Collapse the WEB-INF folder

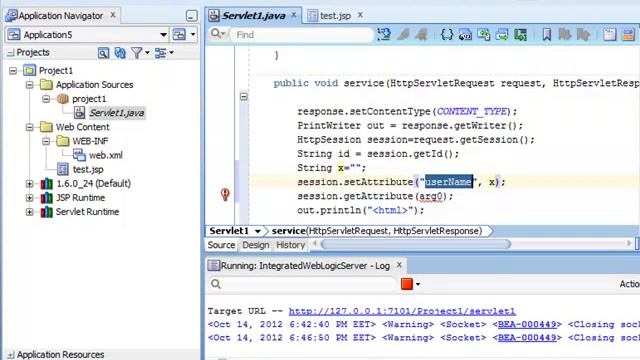[46, 141]
